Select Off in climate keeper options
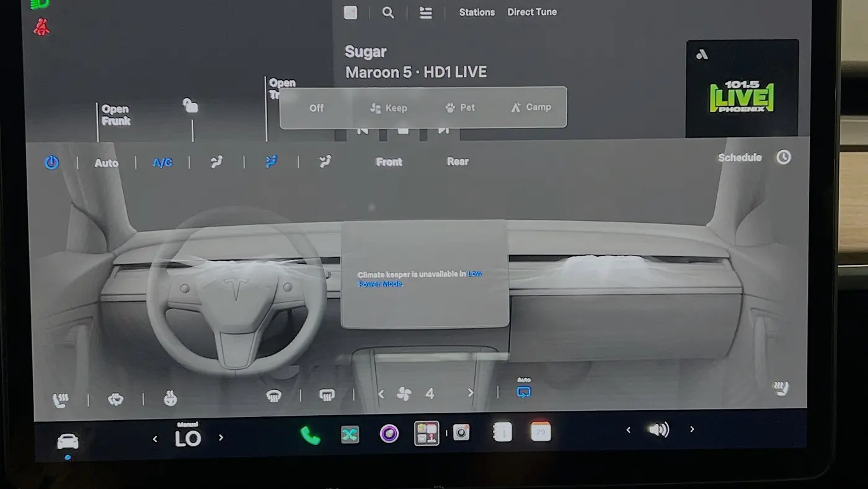The height and width of the screenshot is (489, 868). (x=316, y=108)
